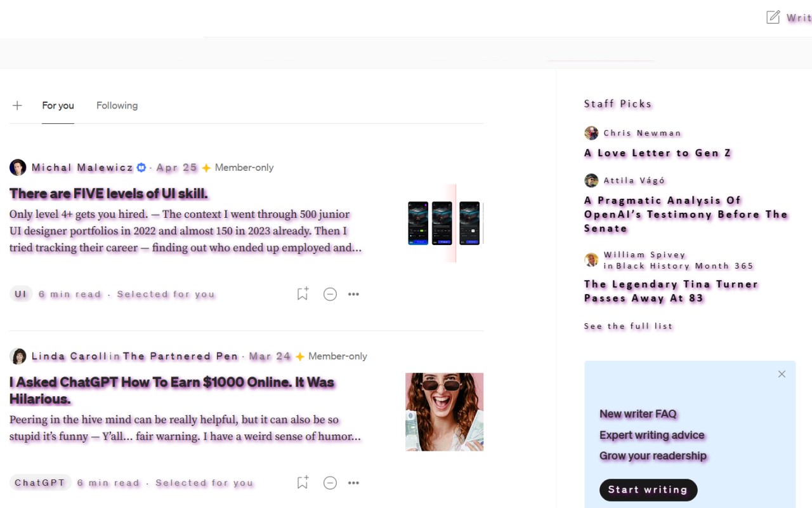Show less like the UI skill article
The width and height of the screenshot is (812, 508).
(330, 294)
